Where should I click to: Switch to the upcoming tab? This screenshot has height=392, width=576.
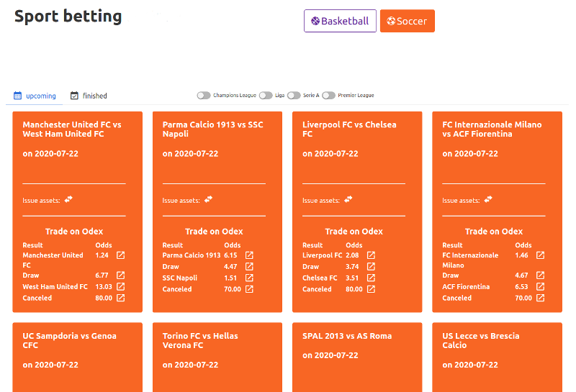35,96
